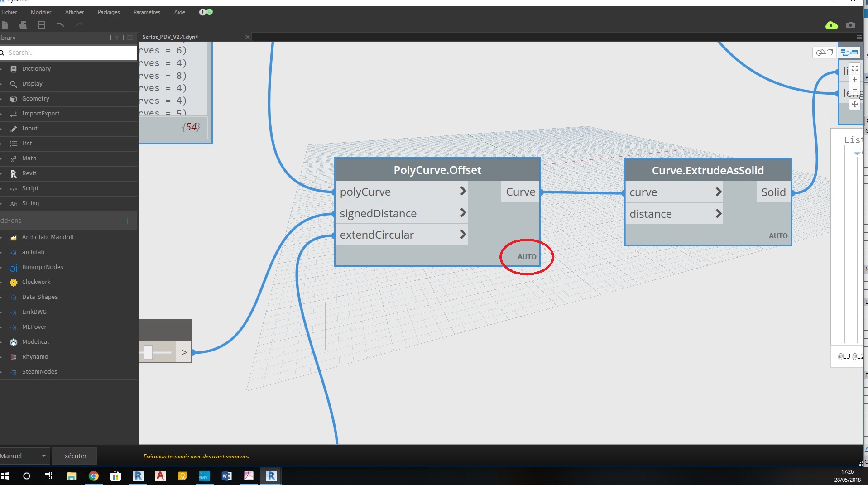Switch to graph node view
The height and width of the screenshot is (485, 868).
point(849,53)
